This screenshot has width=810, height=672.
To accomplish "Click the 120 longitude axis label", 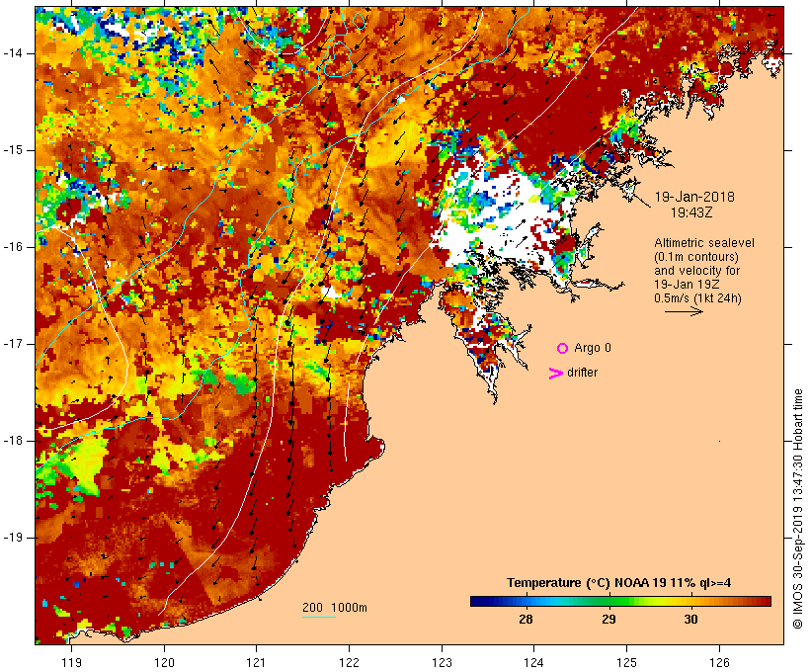I will click(x=164, y=662).
